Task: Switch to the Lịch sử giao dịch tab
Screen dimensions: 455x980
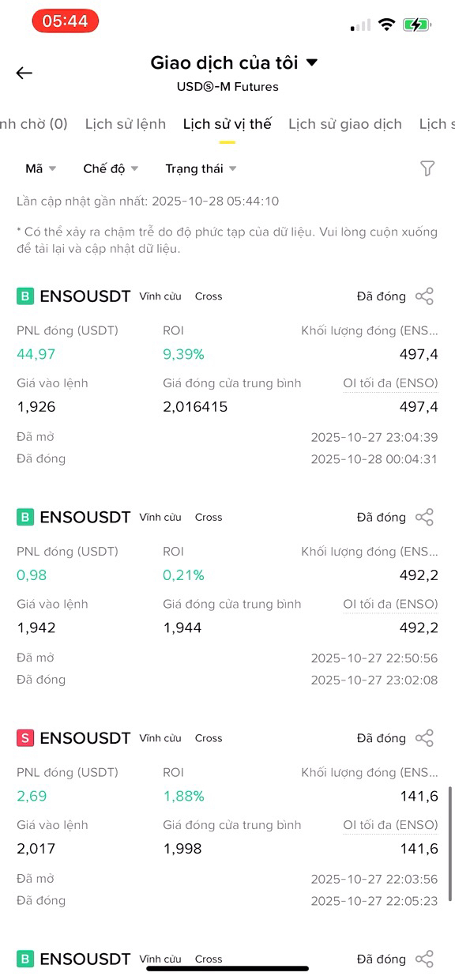Action: (x=345, y=124)
